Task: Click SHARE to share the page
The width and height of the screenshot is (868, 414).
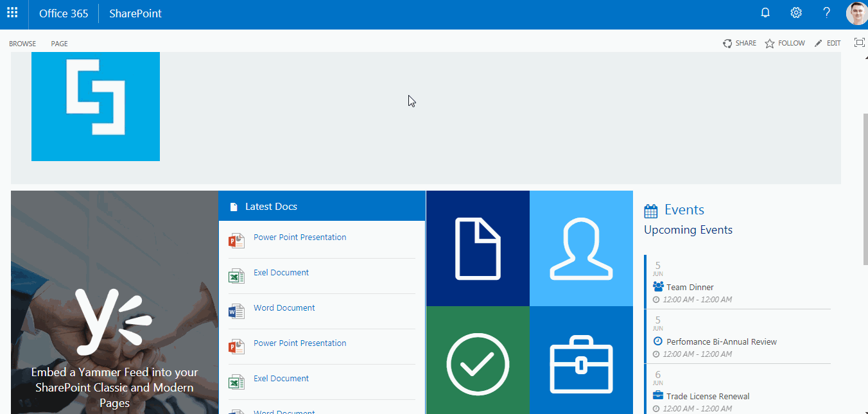Action: click(740, 42)
